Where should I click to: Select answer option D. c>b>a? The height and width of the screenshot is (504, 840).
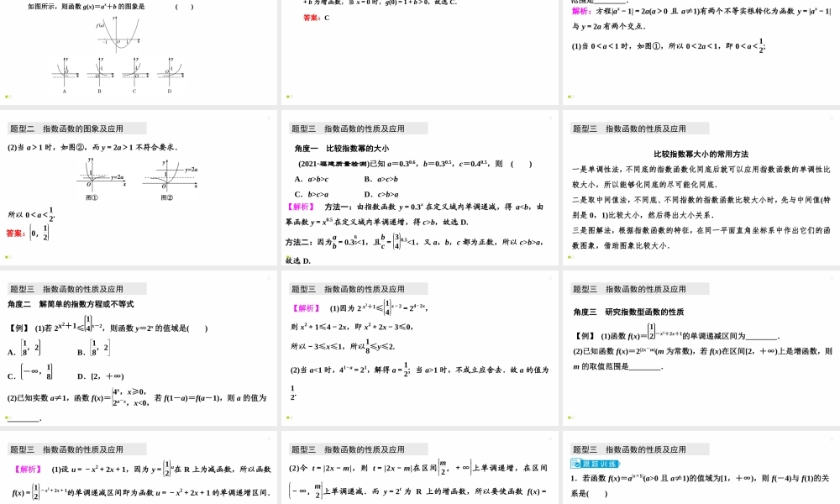coord(381,194)
